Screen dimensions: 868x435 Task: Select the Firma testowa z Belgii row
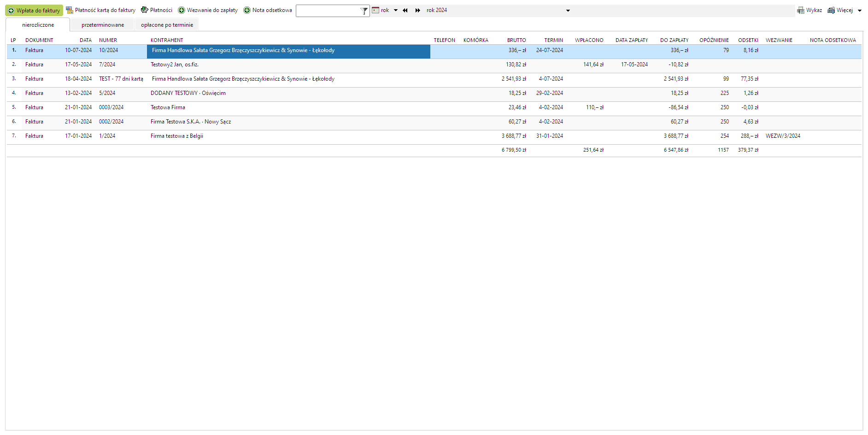pos(176,136)
